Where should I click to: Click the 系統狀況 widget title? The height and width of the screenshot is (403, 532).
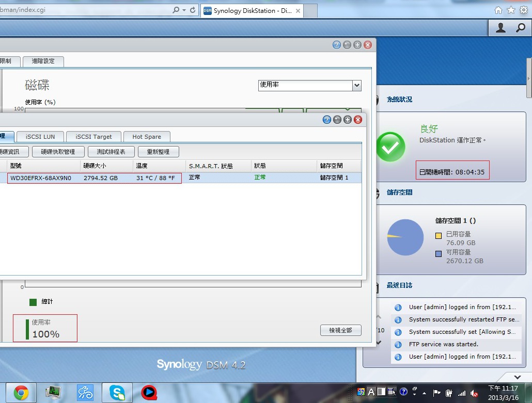(399, 100)
